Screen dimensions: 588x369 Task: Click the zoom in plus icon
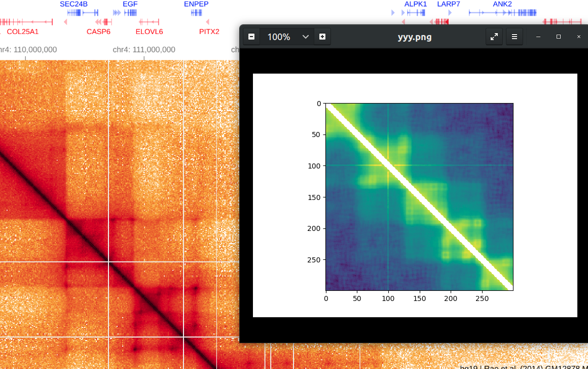[x=322, y=37]
